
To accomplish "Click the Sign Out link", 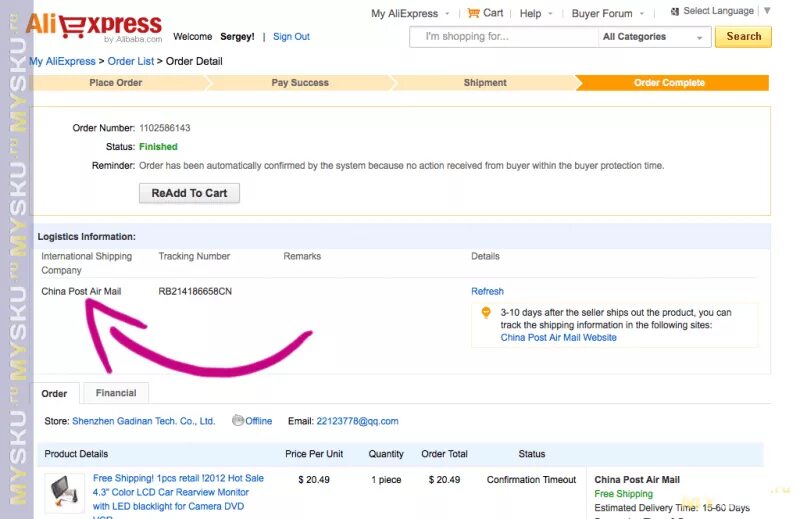I will tap(291, 37).
